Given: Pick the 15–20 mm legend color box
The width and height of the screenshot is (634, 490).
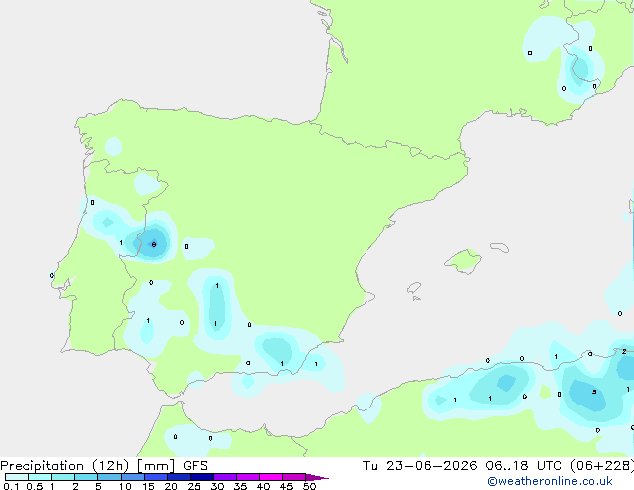Looking at the screenshot, I should (155, 477).
